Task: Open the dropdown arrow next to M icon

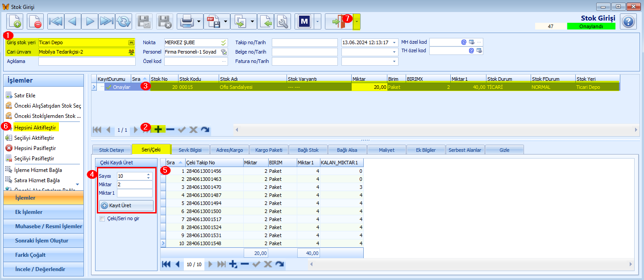Action: [317, 21]
